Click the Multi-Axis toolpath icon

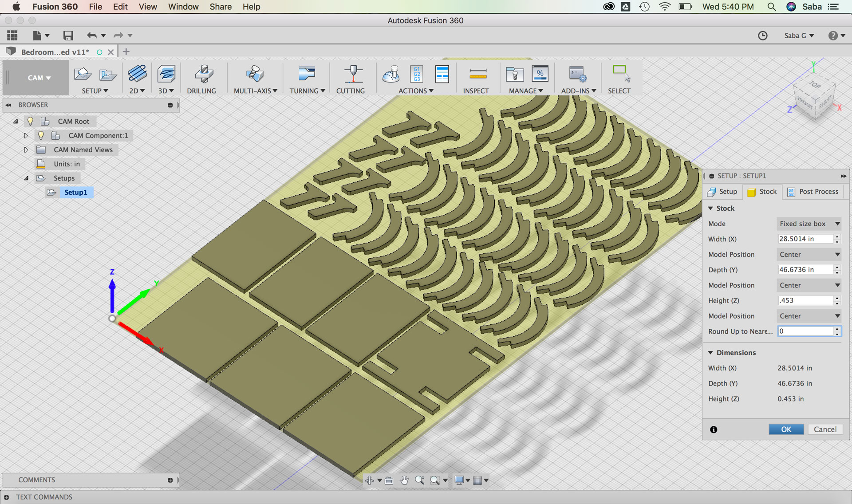point(255,74)
